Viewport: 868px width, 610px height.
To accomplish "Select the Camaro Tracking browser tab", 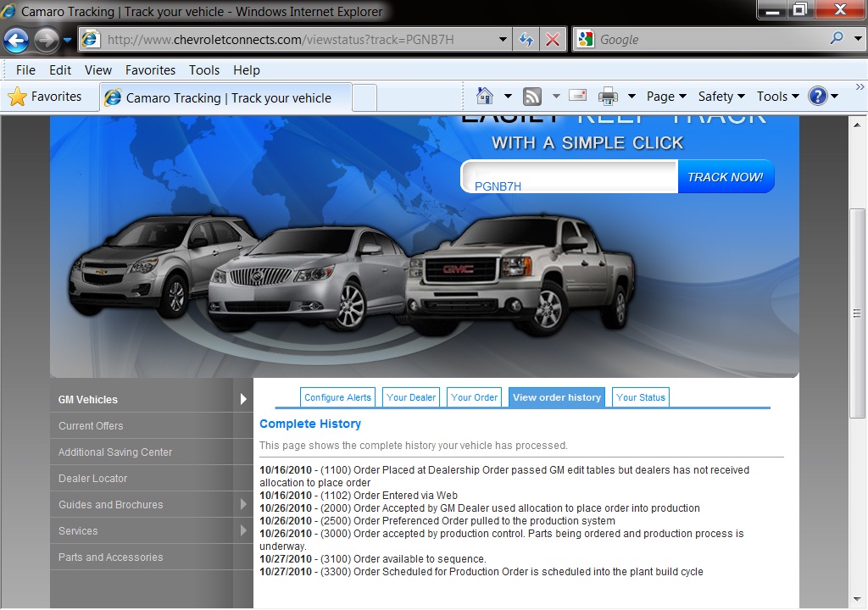I will point(225,98).
